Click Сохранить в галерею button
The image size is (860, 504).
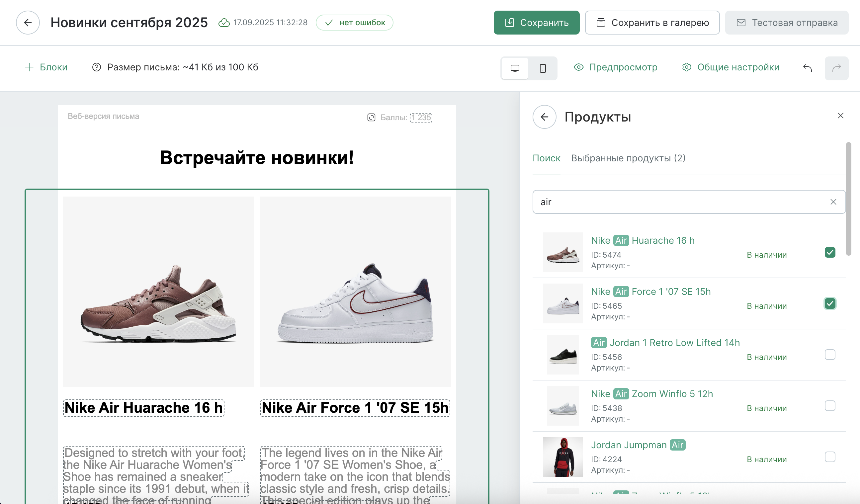(x=652, y=23)
